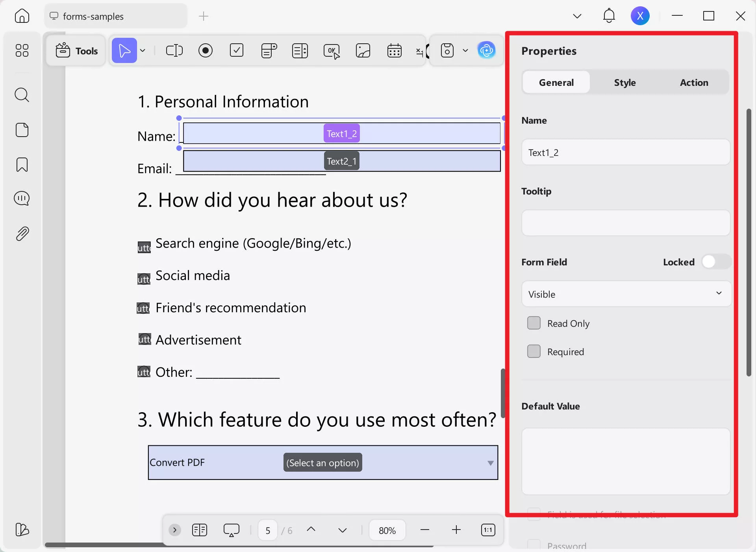Open the 'Select an option' dropdown in the form
Image resolution: width=756 pixels, height=552 pixels.
pos(490,463)
